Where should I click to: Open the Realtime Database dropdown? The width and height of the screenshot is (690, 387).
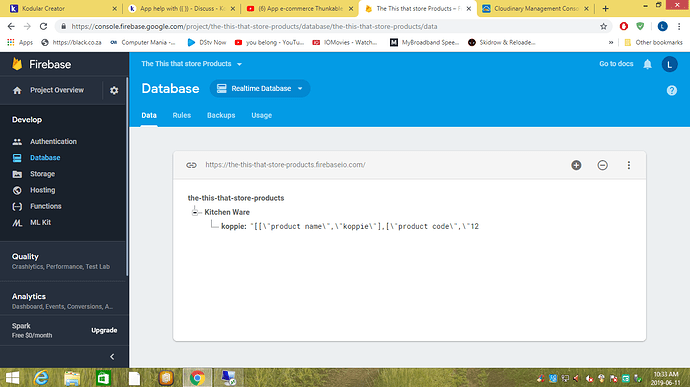[260, 88]
